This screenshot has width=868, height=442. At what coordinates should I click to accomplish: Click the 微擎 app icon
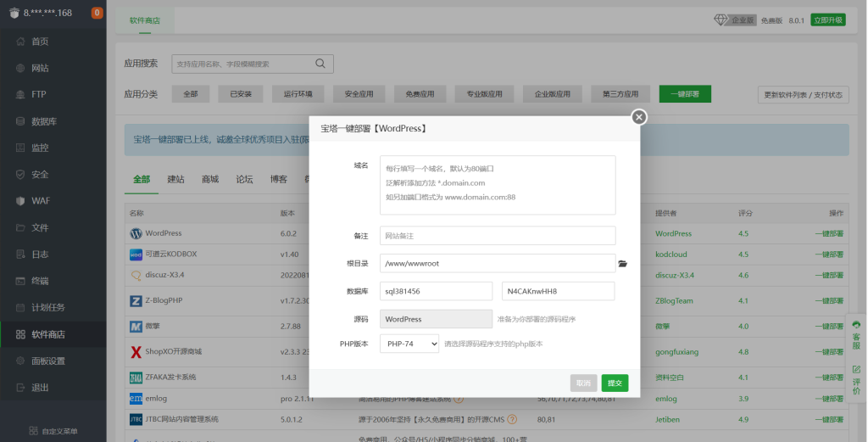pos(136,327)
